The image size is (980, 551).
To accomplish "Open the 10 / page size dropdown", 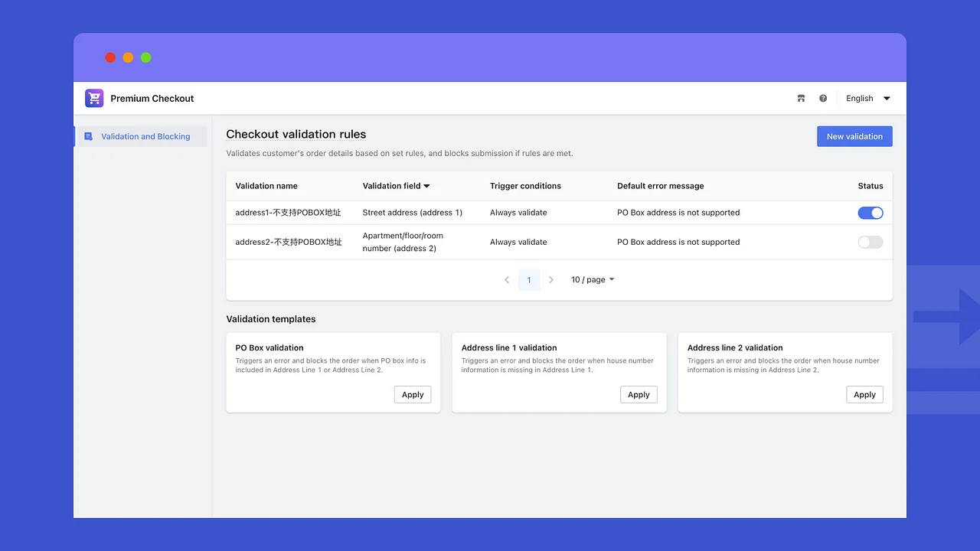I will point(592,279).
